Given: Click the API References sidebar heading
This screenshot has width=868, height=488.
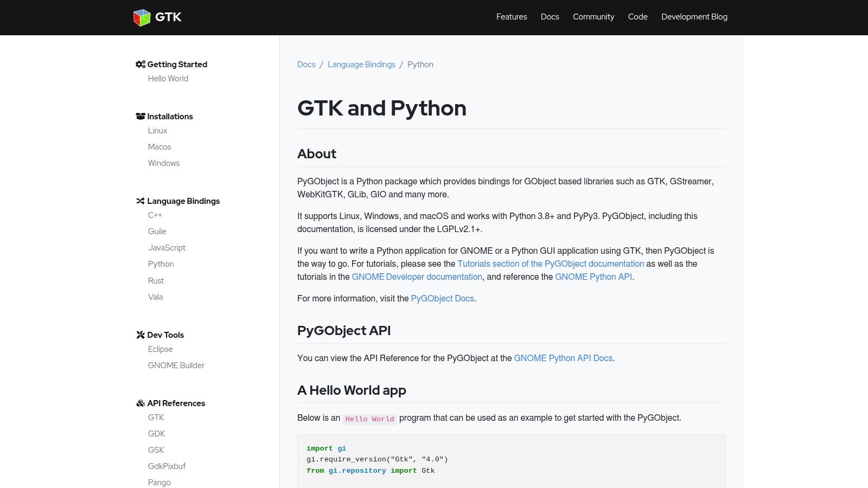Looking at the screenshot, I should coord(176,403).
